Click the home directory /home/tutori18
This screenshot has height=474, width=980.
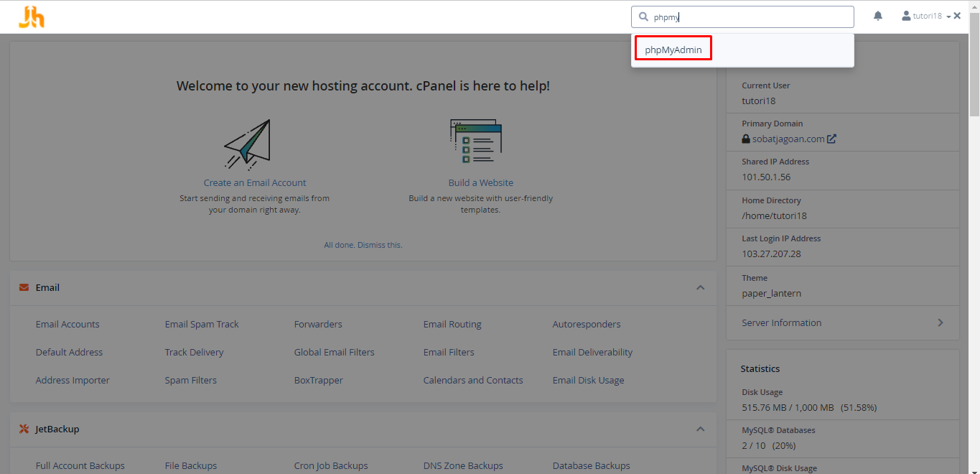tap(775, 215)
